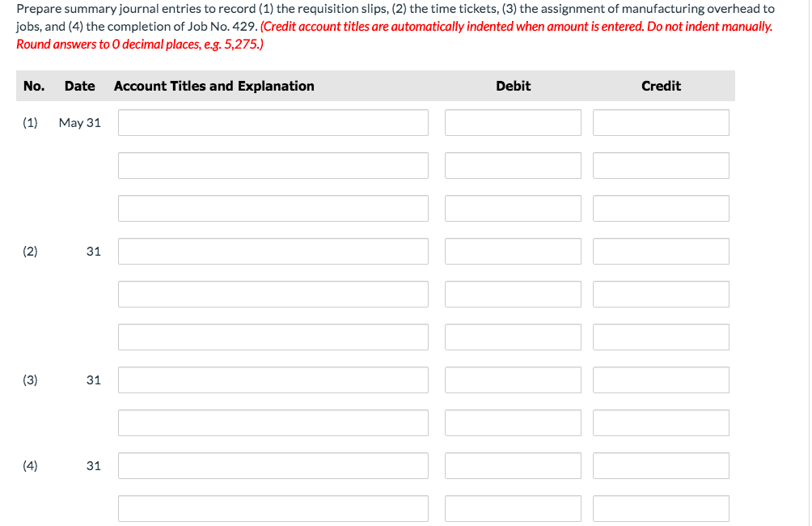Click the "(4)" entry number label
This screenshot has height=526, width=812.
point(30,466)
